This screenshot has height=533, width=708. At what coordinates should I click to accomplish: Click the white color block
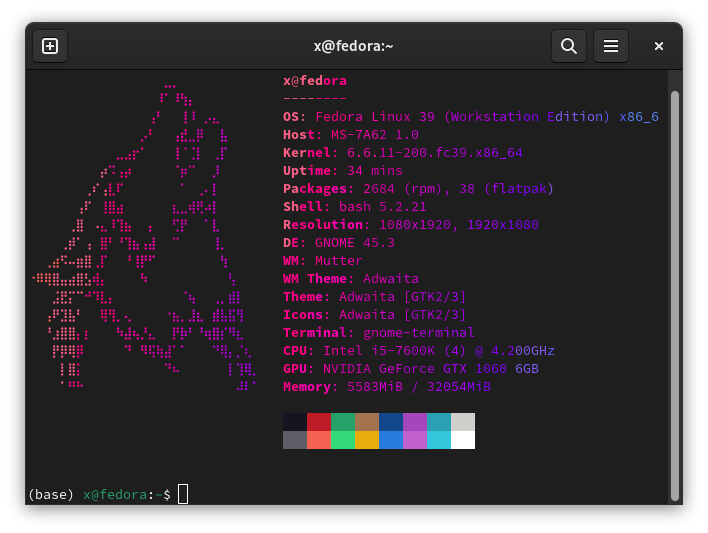tap(463, 440)
